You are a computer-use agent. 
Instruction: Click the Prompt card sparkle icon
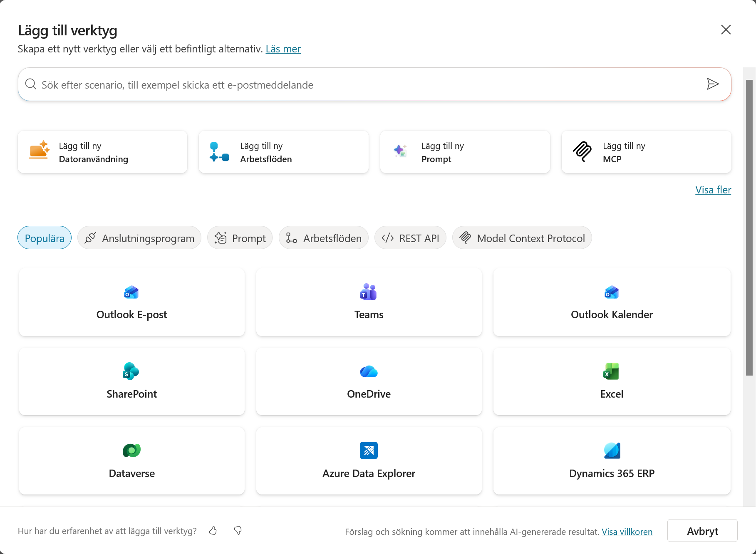coord(400,151)
